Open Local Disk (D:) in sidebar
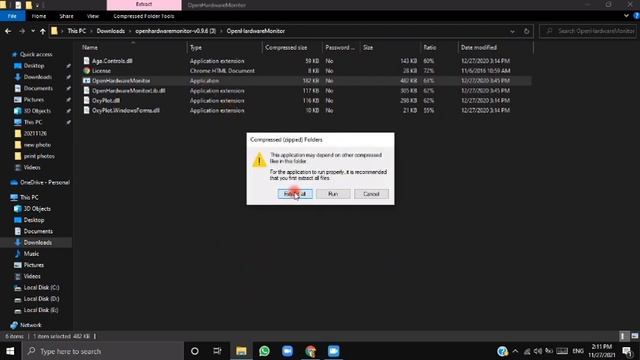The height and width of the screenshot is (360, 640). [41, 299]
